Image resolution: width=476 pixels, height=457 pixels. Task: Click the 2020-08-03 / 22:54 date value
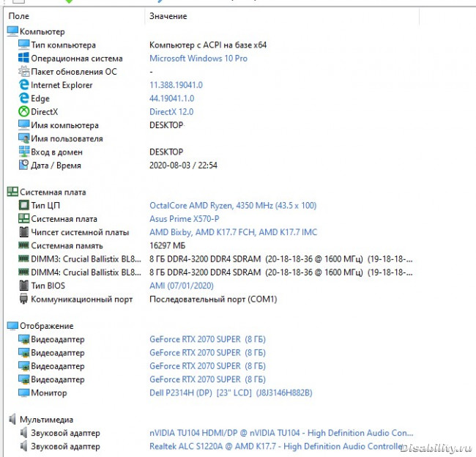click(x=183, y=166)
